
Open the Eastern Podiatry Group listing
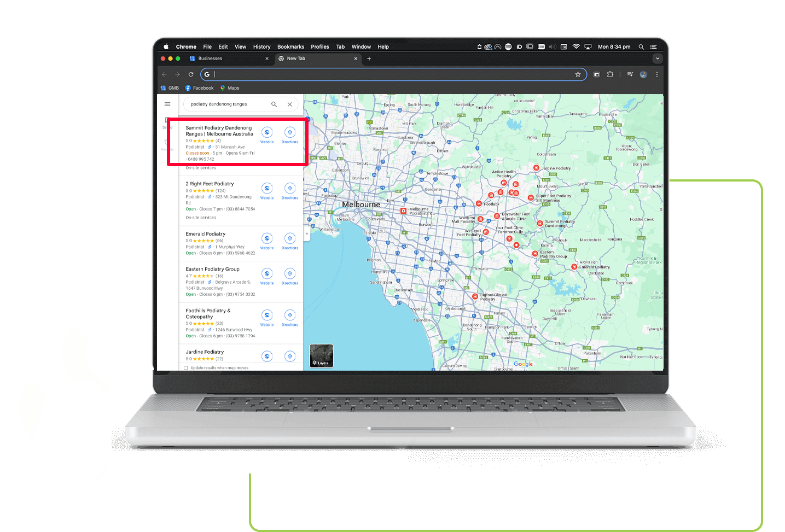pyautogui.click(x=212, y=269)
